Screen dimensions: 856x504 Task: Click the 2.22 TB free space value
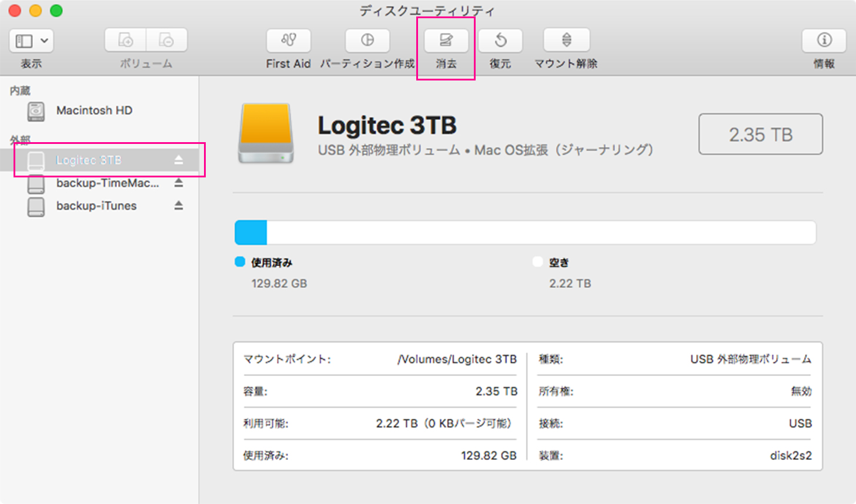[x=570, y=284]
